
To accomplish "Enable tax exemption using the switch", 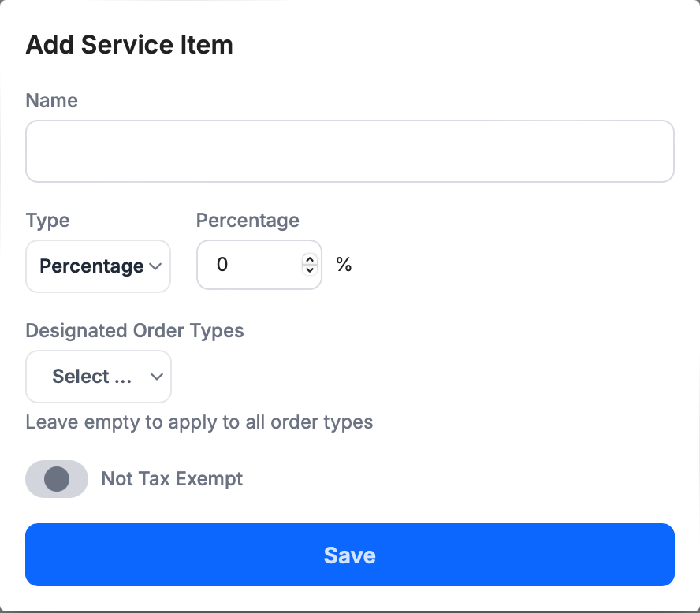I will pyautogui.click(x=56, y=479).
